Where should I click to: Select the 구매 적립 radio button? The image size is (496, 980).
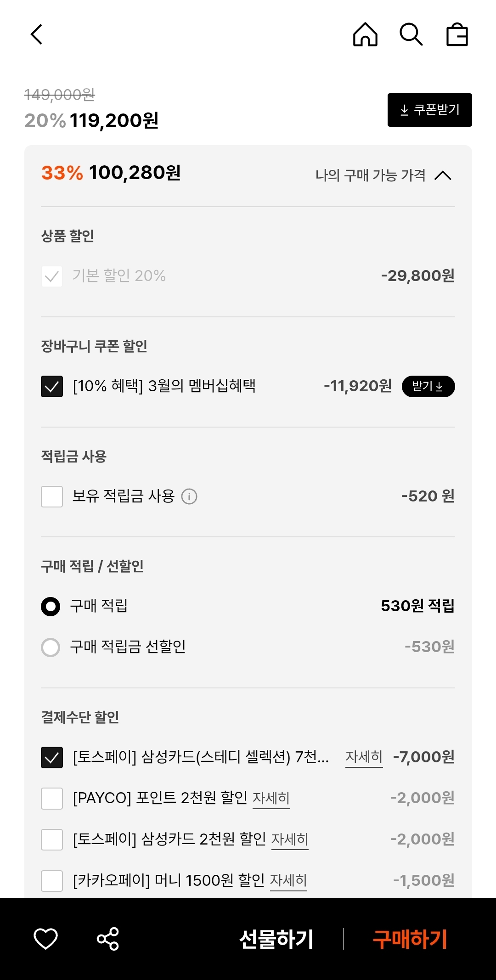tap(51, 607)
